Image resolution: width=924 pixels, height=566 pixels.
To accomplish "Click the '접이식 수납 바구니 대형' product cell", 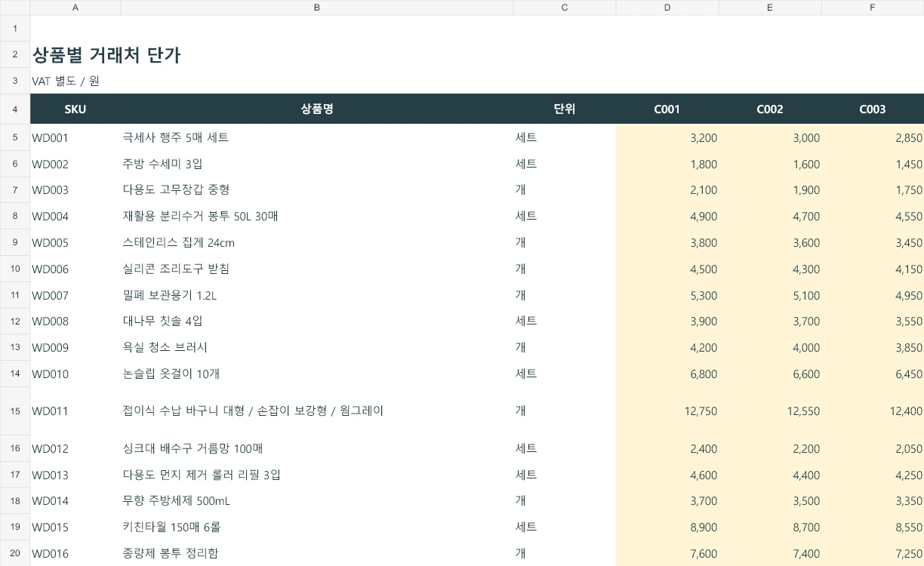I will pyautogui.click(x=317, y=411).
